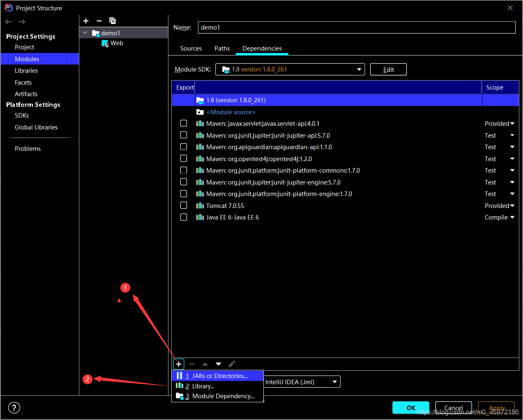The image size is (523, 420).
Task: Toggle export for apiguardian-api:1.1.0
Action: click(x=184, y=147)
